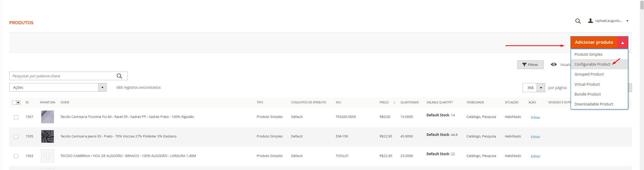644x170 pixels.
Task: Open the raphael.augusto user account menu
Action: coord(608,21)
